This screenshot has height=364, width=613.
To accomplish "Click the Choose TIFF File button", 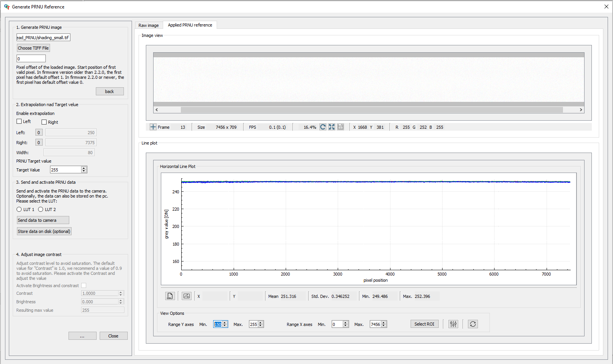I will pyautogui.click(x=33, y=48).
